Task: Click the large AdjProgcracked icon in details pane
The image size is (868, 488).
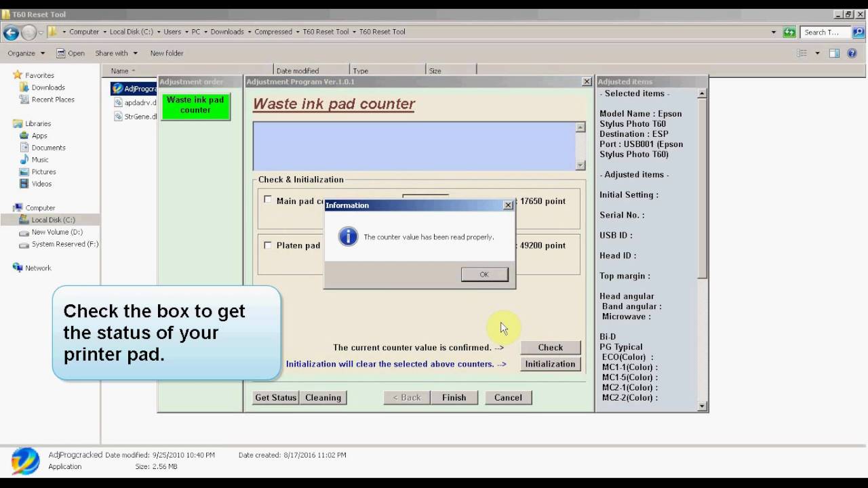Action: click(25, 461)
